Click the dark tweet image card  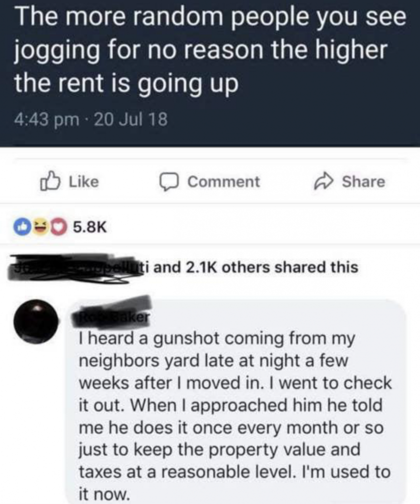point(210,73)
